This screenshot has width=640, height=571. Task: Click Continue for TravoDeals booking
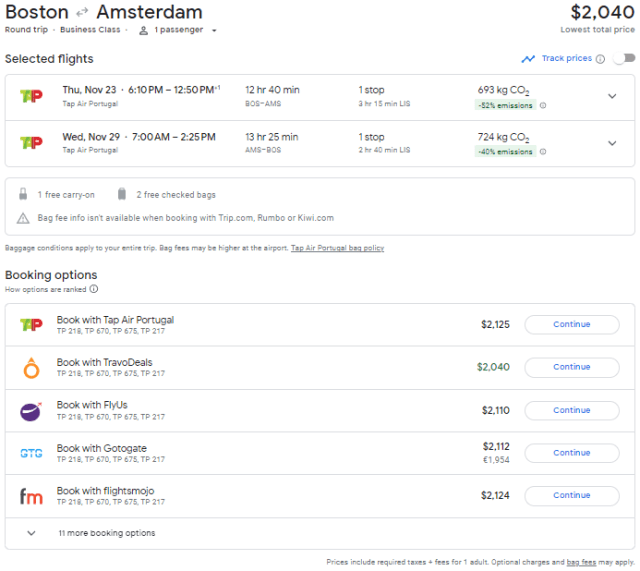[571, 367]
